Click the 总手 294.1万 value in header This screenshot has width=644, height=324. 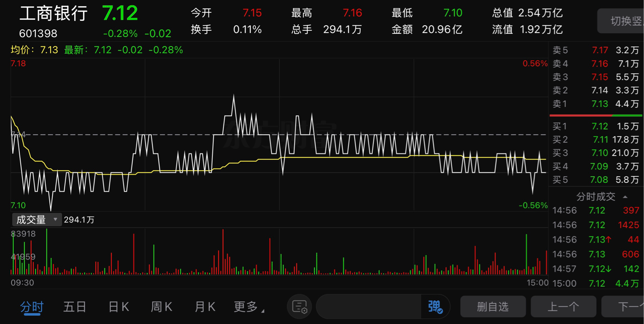point(342,30)
